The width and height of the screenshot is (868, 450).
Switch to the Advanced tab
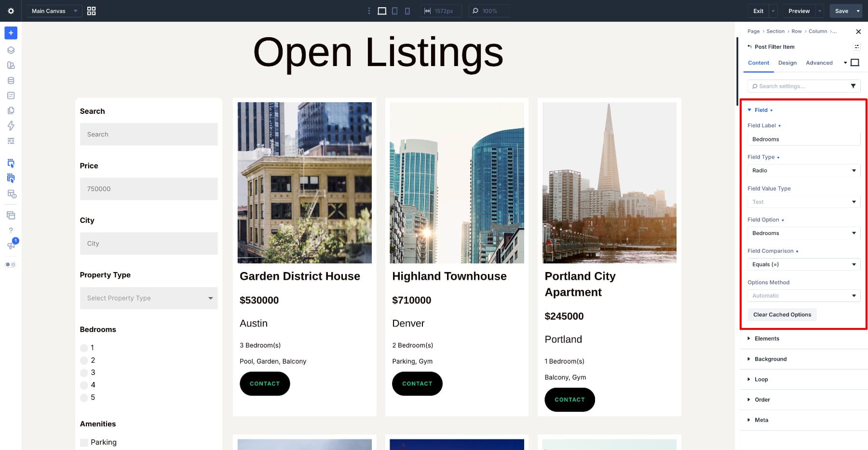(x=819, y=63)
